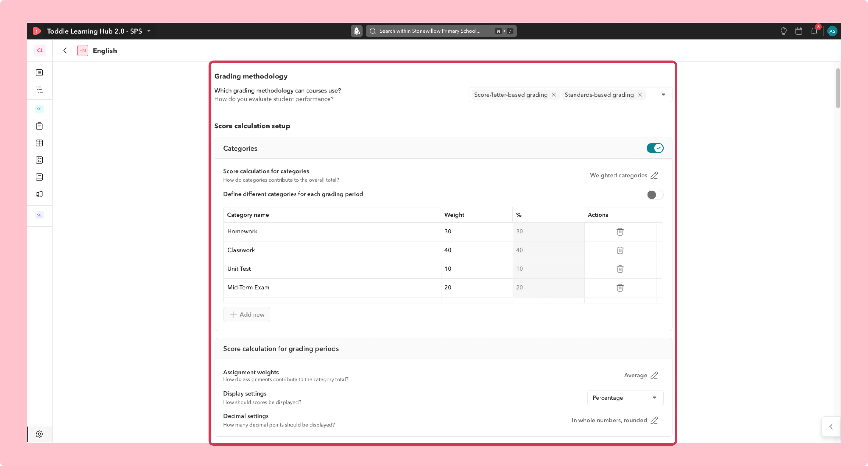This screenshot has width=868, height=466.
Task: Click the Grading methodology heading
Action: [251, 76]
